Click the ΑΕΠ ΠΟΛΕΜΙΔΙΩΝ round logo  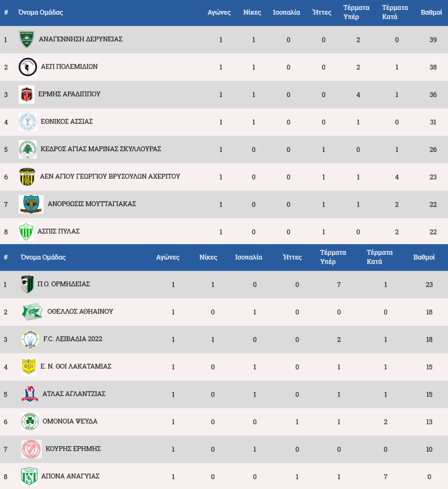pyautogui.click(x=28, y=67)
